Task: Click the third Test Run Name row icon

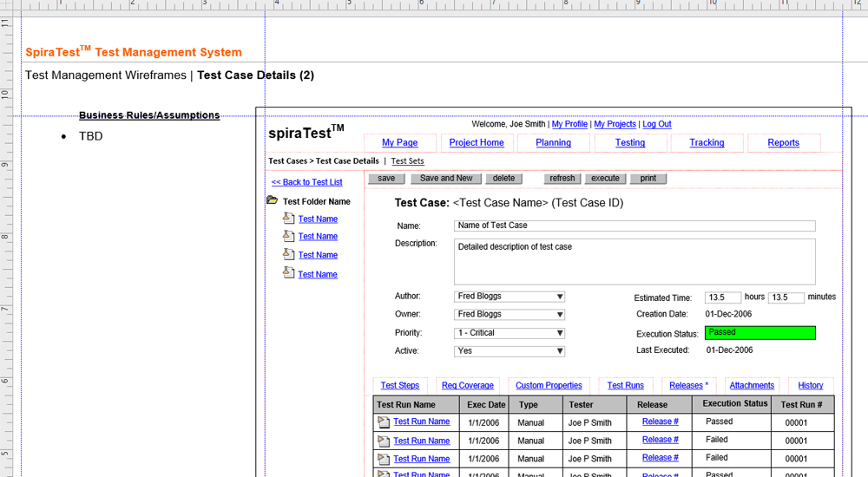Action: (384, 460)
